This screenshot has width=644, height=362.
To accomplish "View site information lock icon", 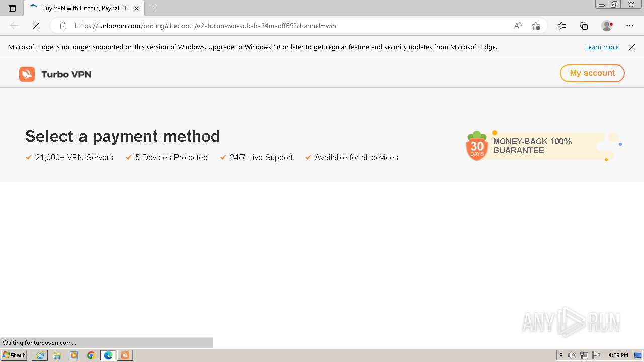I will tap(63, 26).
